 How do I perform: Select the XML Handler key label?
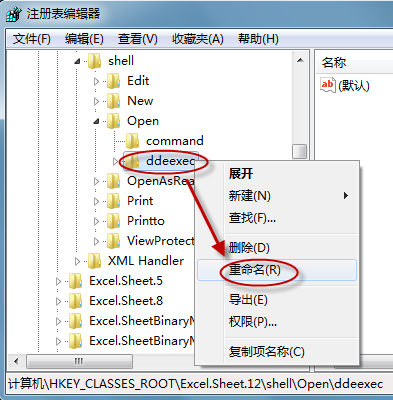[146, 261]
